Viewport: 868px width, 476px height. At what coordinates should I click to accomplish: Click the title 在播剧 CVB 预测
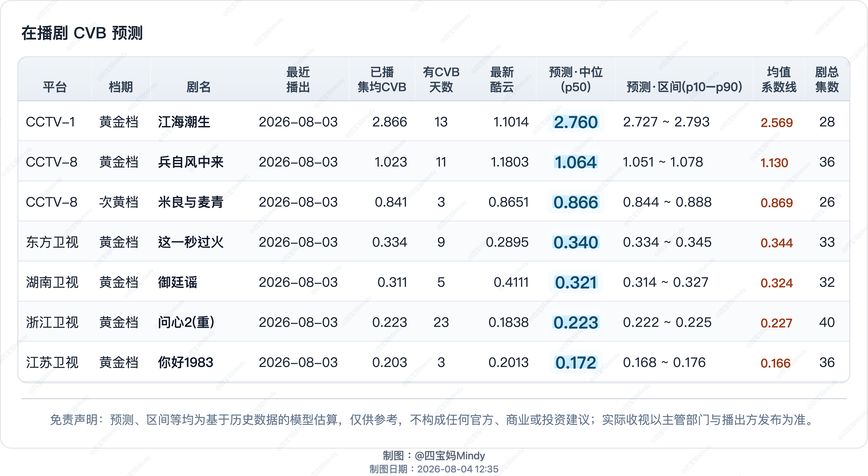pos(82,33)
